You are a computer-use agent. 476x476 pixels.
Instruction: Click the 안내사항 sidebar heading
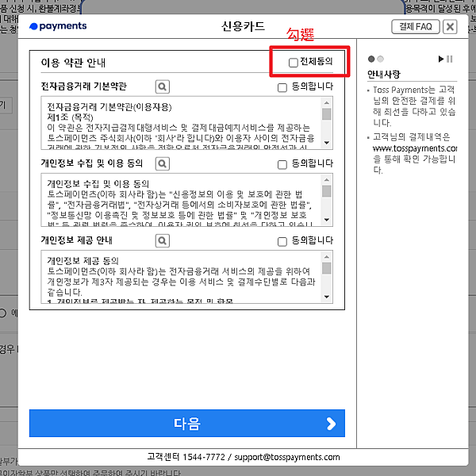click(x=384, y=74)
